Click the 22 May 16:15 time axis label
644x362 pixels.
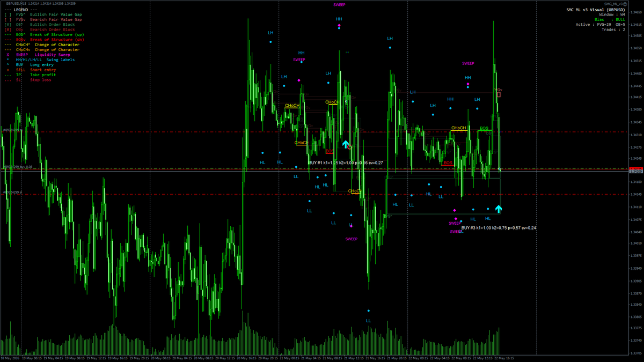point(504,358)
